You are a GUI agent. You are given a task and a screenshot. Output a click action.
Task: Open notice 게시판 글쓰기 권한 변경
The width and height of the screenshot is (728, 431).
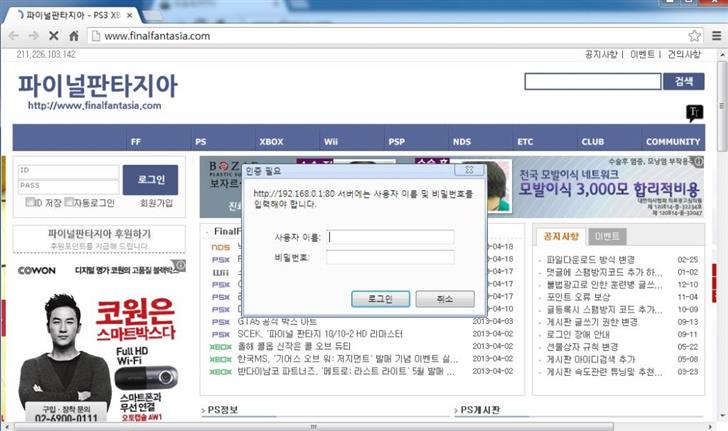592,322
